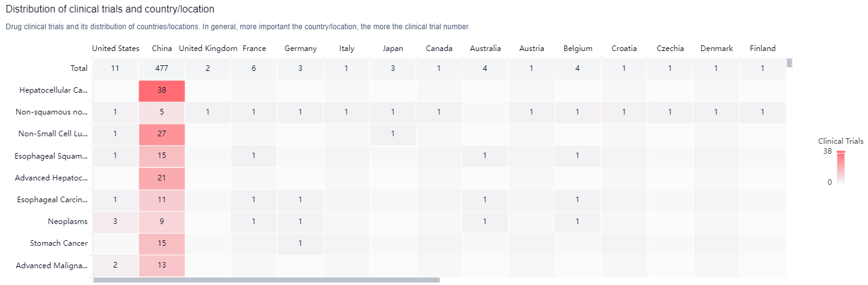The width and height of the screenshot is (868, 285).
Task: Click Stomach Cancer Germany cell
Action: 300,243
